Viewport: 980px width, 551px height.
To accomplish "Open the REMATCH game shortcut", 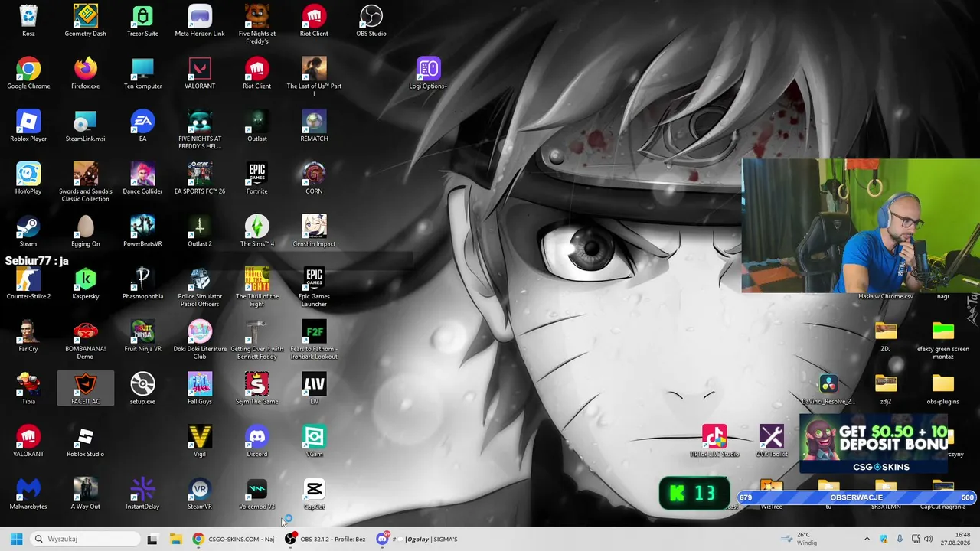I will point(314,126).
